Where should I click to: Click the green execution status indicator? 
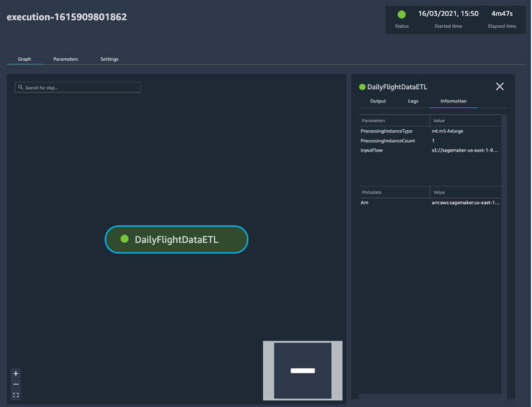[402, 15]
